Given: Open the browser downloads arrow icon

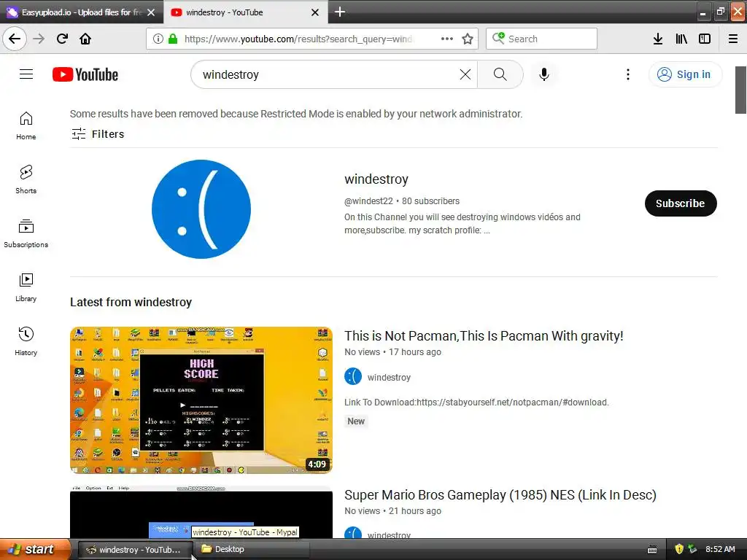Looking at the screenshot, I should tap(658, 39).
